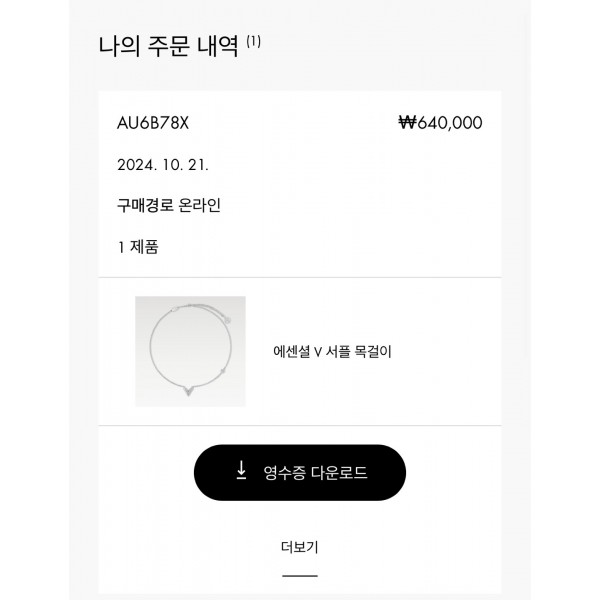Click the (1) order count badge
Image resolution: width=600 pixels, height=600 pixels.
click(x=253, y=41)
